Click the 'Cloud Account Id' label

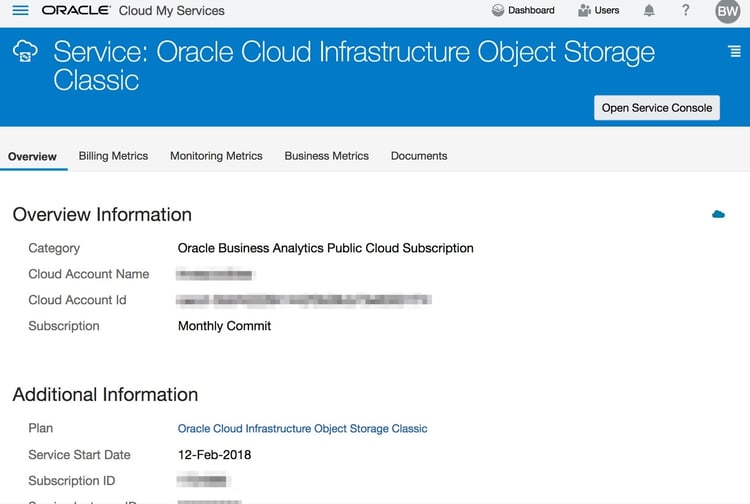(77, 300)
